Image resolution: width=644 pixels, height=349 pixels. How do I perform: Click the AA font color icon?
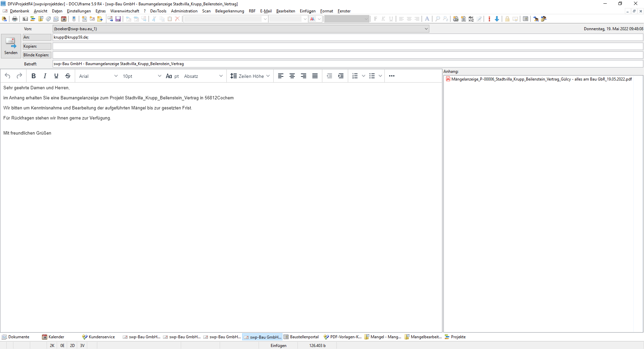(x=313, y=19)
